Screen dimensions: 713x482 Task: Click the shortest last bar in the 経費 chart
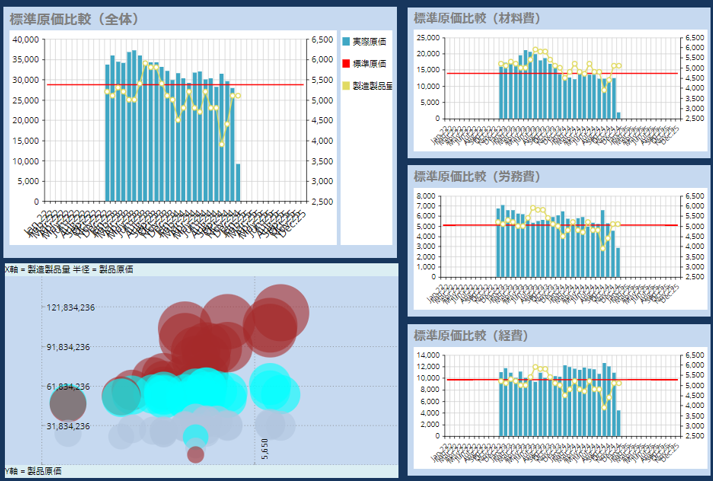[618, 423]
